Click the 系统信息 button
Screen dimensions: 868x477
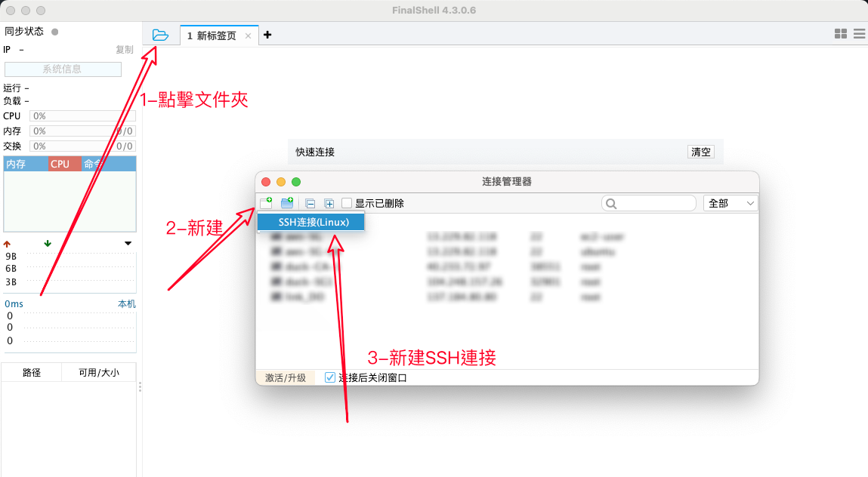pos(63,69)
